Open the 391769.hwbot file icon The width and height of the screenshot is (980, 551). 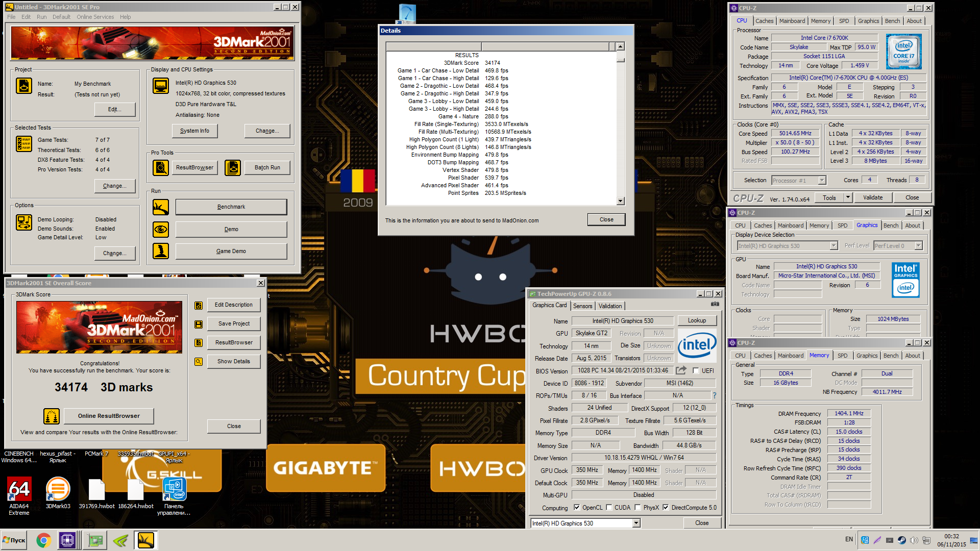tap(96, 493)
